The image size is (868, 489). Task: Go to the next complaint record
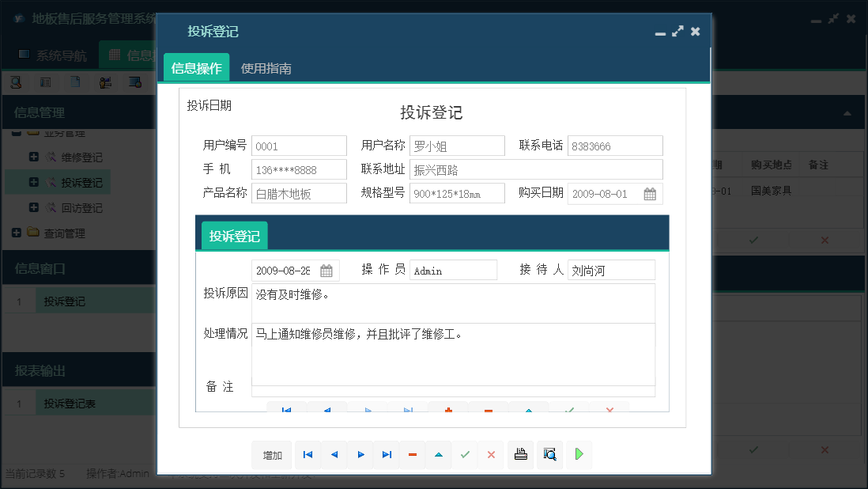pyautogui.click(x=360, y=455)
